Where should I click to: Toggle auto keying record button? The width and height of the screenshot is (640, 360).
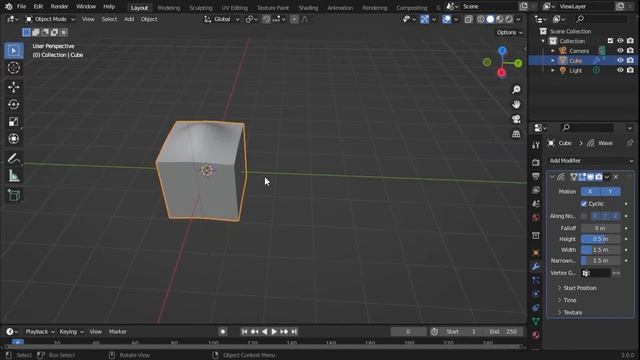click(222, 332)
